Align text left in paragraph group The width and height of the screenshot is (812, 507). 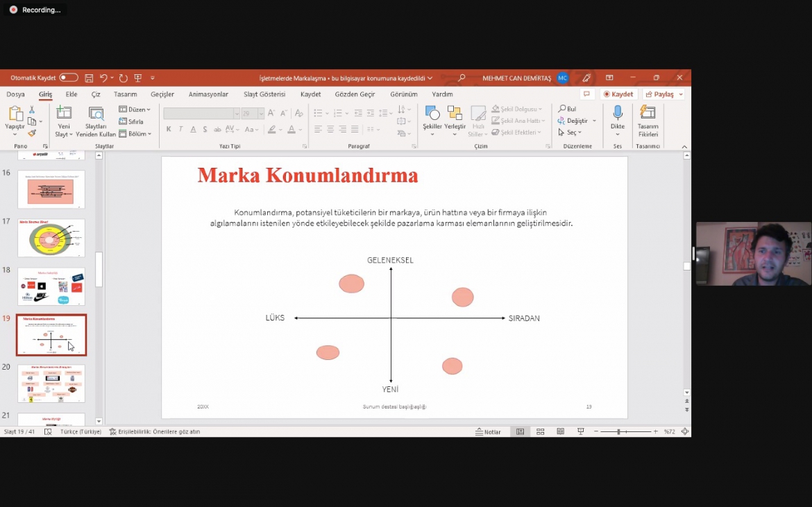point(318,129)
